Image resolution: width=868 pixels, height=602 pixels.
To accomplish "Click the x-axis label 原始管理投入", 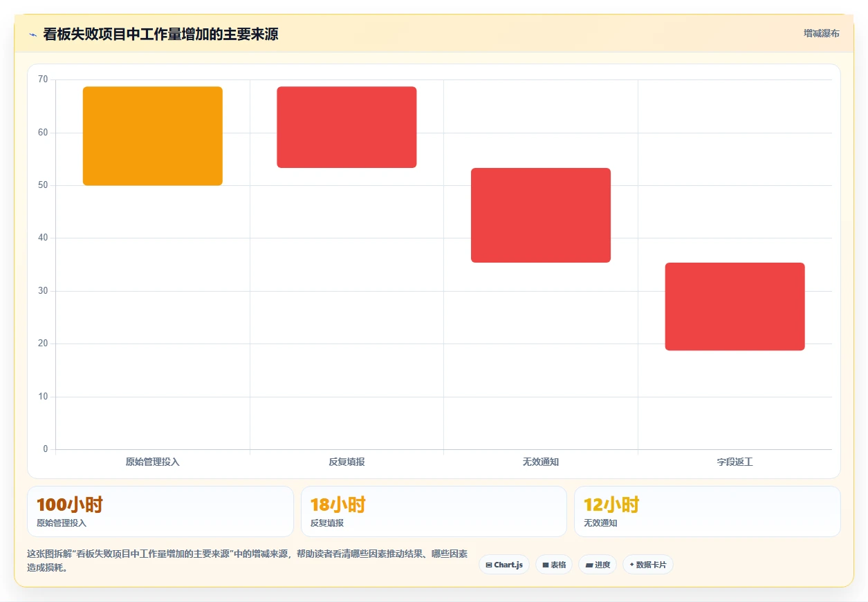I will (153, 462).
